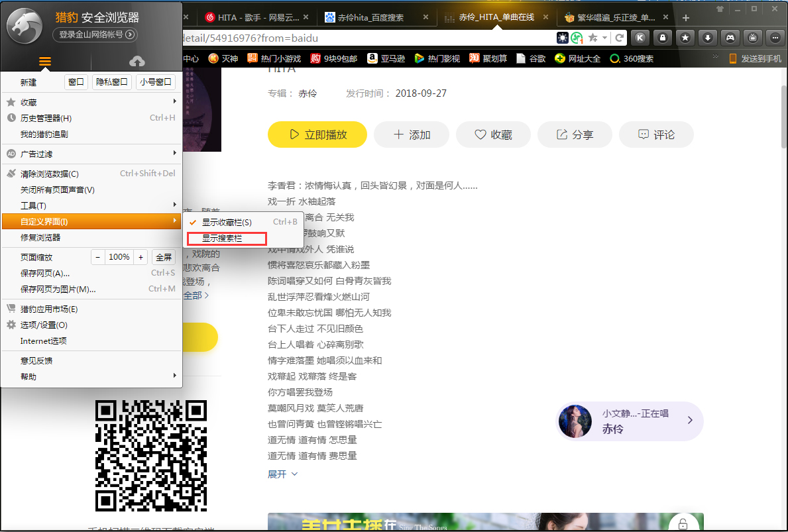Open the lock/security toolbar icon
Viewport: 788px width, 532px height.
662,38
